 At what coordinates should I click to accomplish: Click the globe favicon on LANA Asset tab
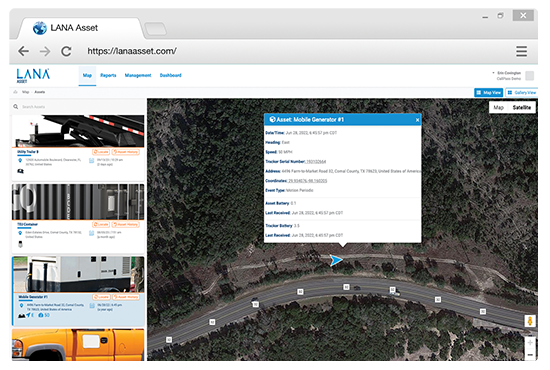pos(40,28)
